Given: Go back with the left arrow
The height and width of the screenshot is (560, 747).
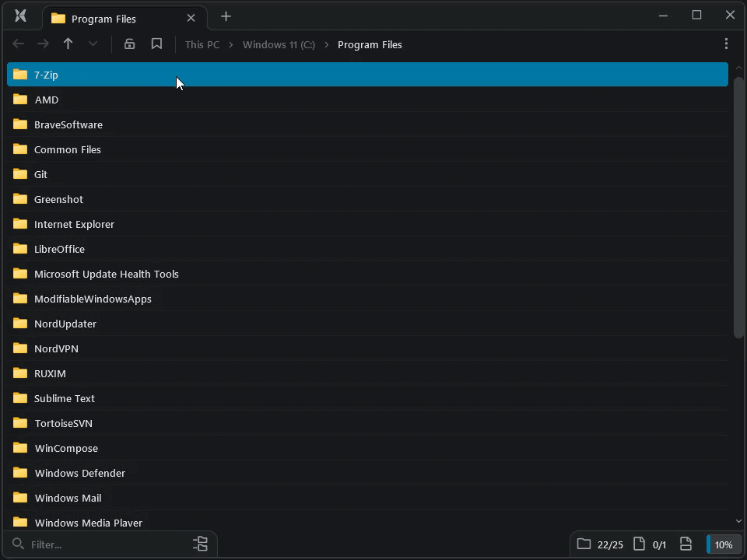Looking at the screenshot, I should pyautogui.click(x=18, y=44).
